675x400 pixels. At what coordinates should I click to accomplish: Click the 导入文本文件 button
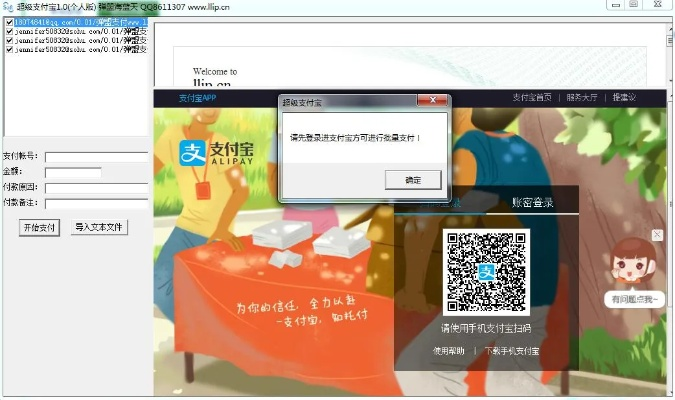point(99,228)
